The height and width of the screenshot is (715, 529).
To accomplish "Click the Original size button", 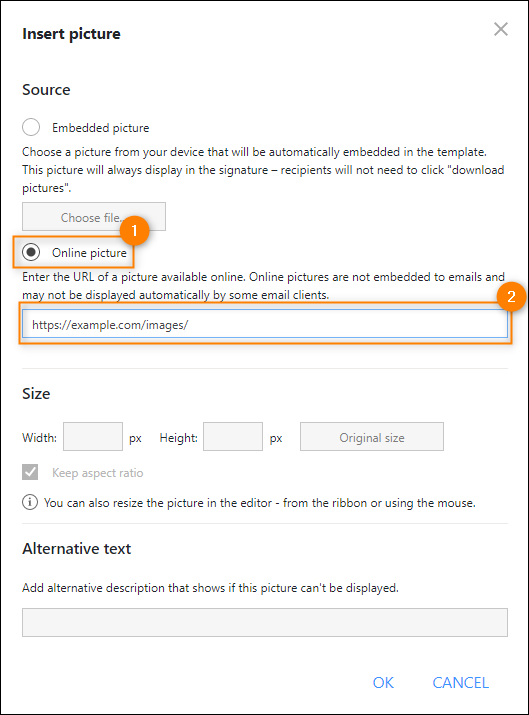I will [372, 437].
